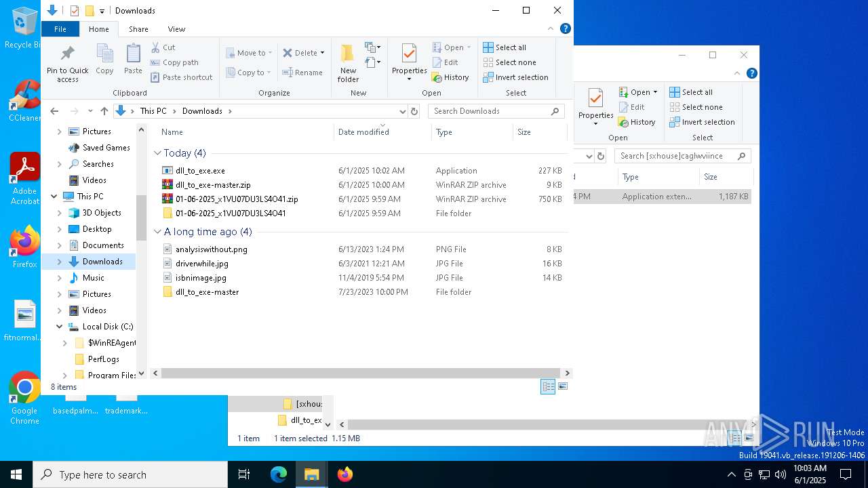Open Explorer Help question mark icon

point(566,28)
